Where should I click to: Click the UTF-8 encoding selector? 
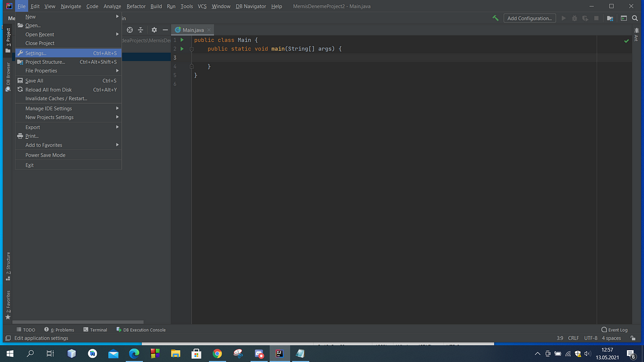click(591, 338)
